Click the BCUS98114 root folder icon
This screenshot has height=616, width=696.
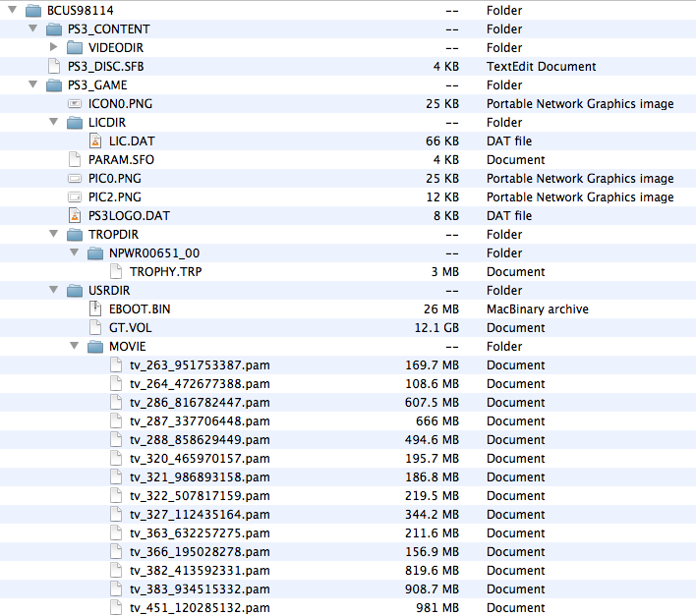[33, 10]
